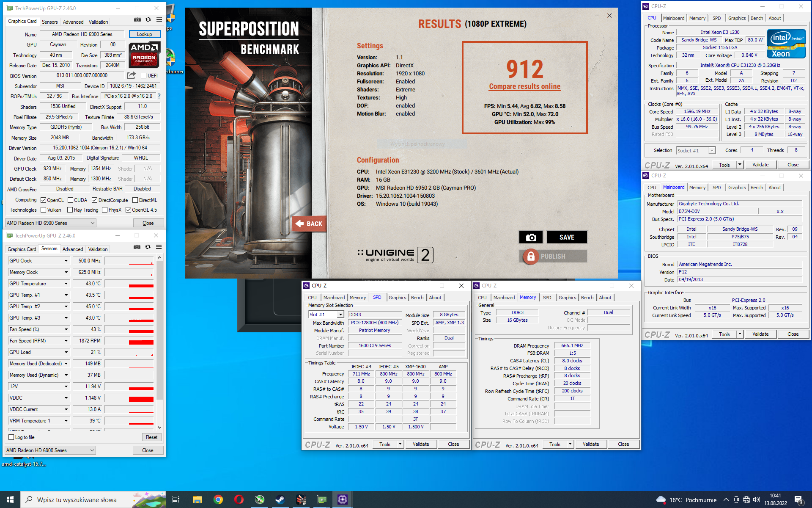Click the Superposition screenshot camera button
The height and width of the screenshot is (508, 812).
pyautogui.click(x=531, y=237)
